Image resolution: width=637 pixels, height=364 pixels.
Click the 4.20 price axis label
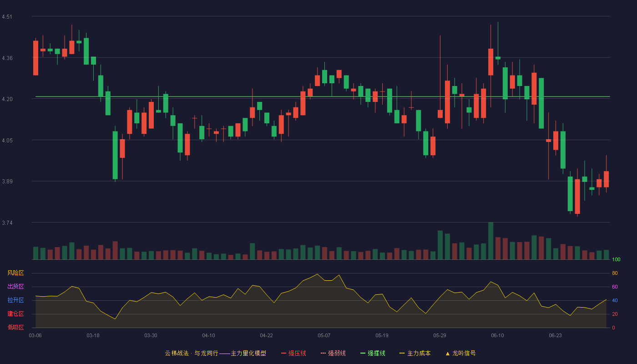coord(7,99)
